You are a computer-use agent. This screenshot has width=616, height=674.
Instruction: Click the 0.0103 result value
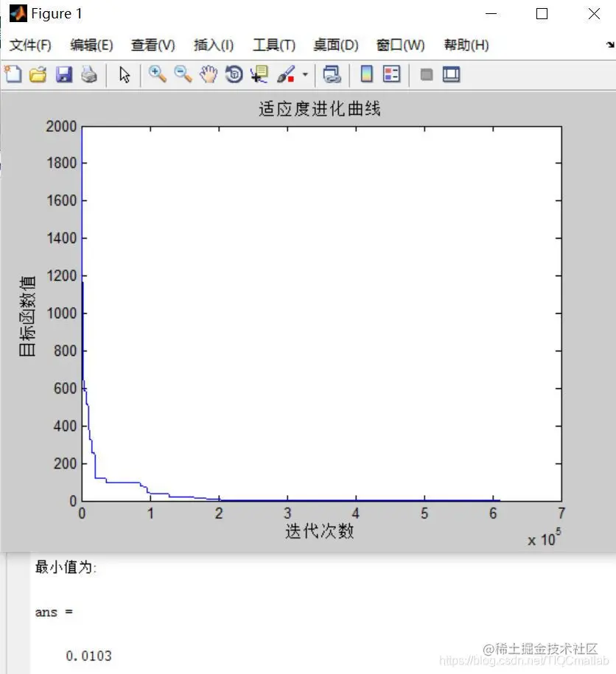pyautogui.click(x=88, y=656)
